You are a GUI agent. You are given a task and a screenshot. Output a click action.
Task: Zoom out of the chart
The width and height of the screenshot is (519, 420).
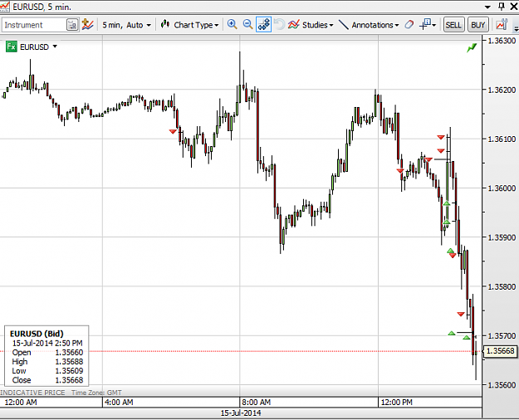click(247, 25)
